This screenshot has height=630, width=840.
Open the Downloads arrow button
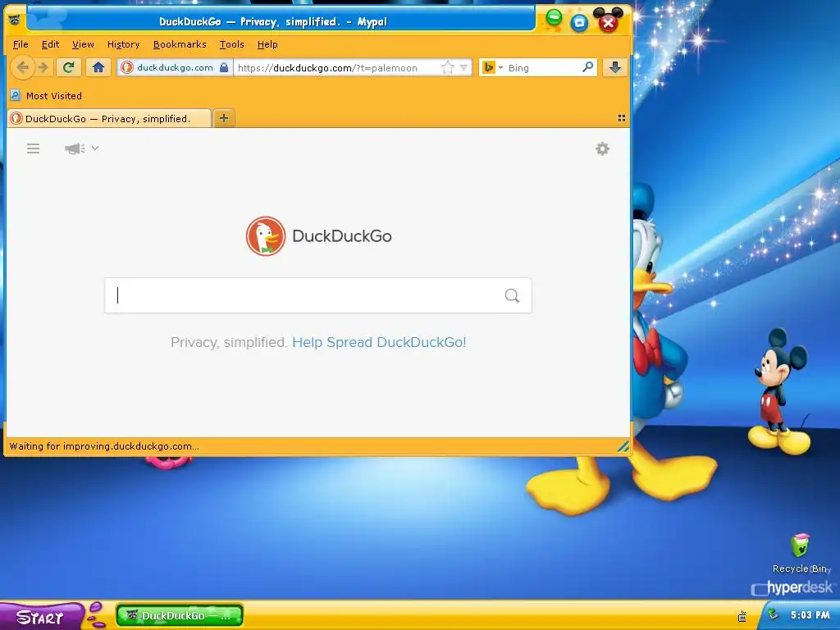pyautogui.click(x=615, y=67)
